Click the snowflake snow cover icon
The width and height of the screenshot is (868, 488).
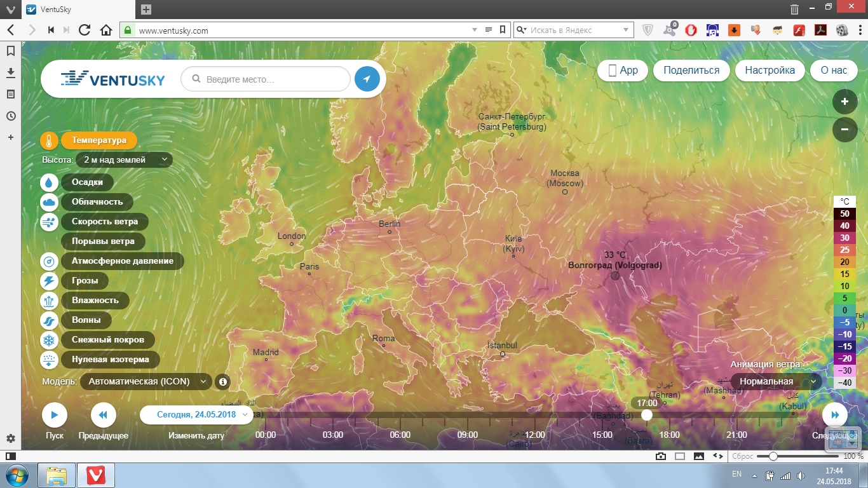coord(50,340)
